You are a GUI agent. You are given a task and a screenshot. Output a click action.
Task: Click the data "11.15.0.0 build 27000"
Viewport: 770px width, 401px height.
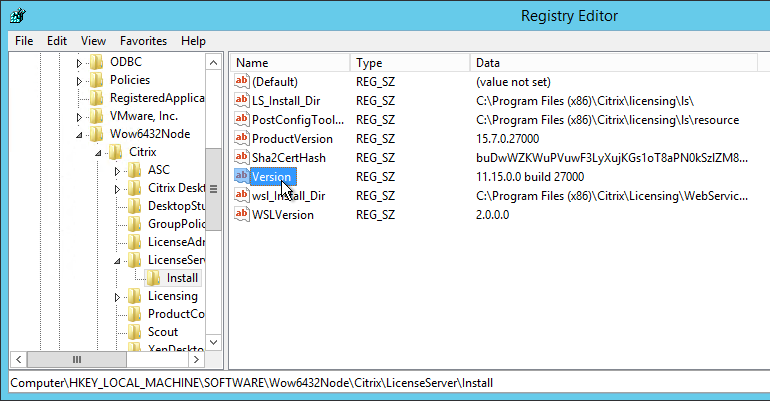point(530,177)
